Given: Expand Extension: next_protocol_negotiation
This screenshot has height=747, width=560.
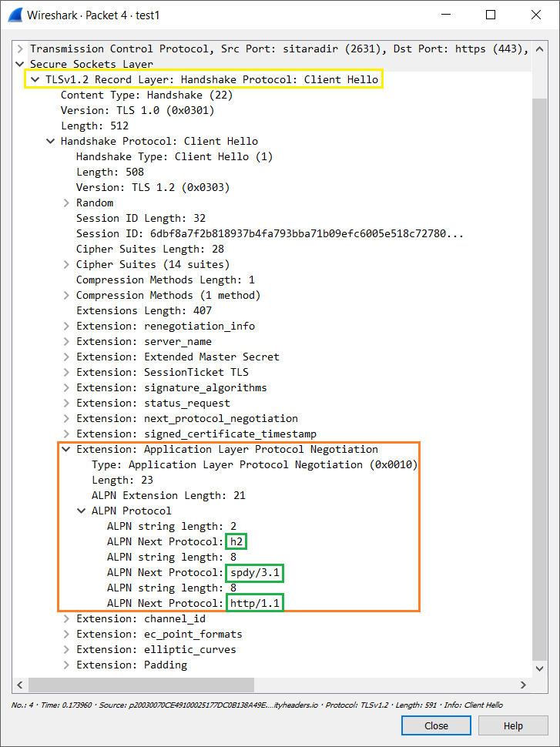Looking at the screenshot, I should [65, 418].
